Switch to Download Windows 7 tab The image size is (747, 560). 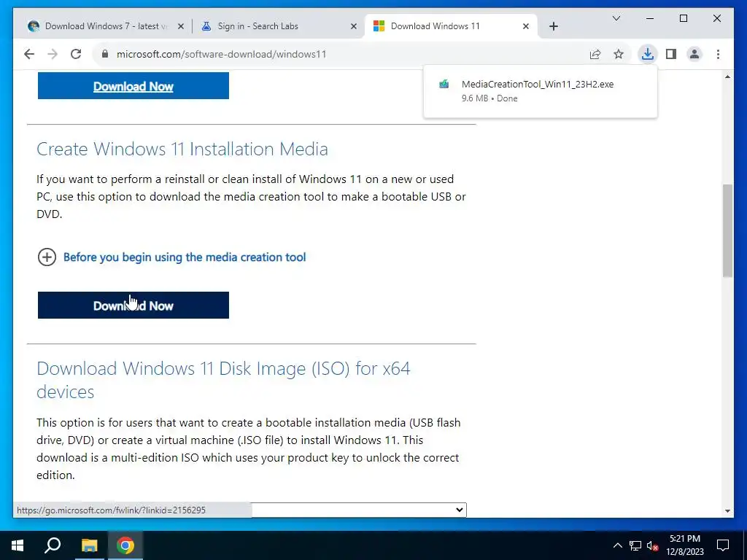(107, 26)
